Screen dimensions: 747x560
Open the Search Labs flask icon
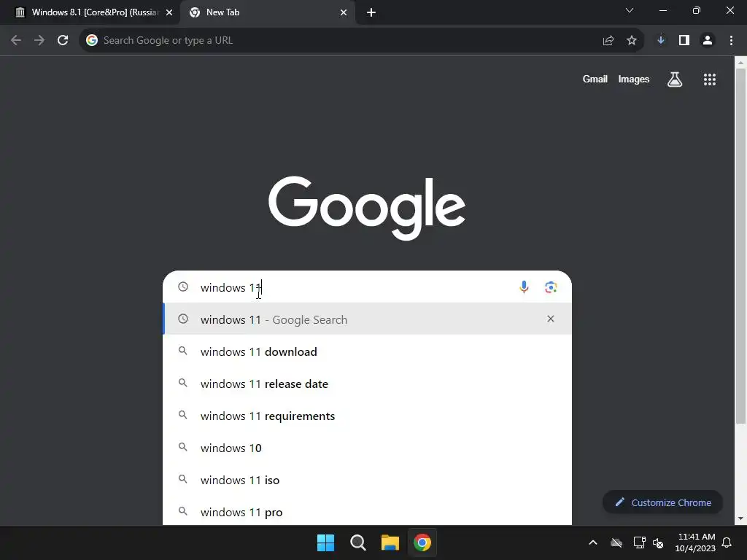pos(675,79)
